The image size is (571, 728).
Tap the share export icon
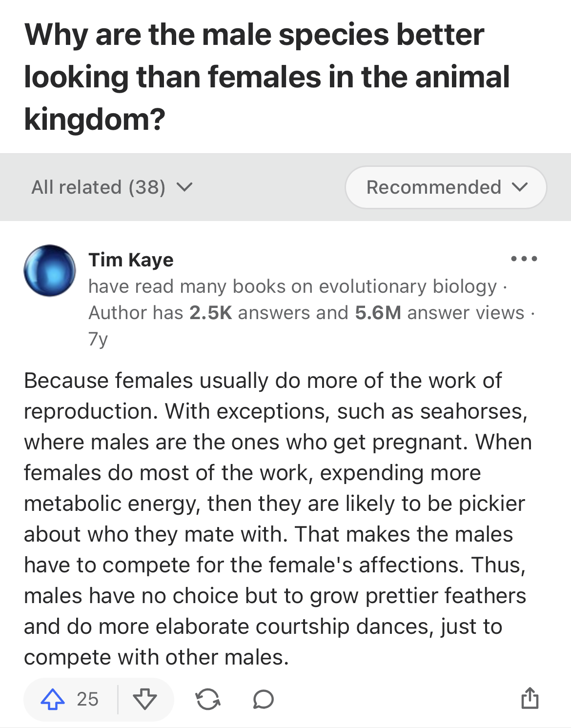pos(530,698)
